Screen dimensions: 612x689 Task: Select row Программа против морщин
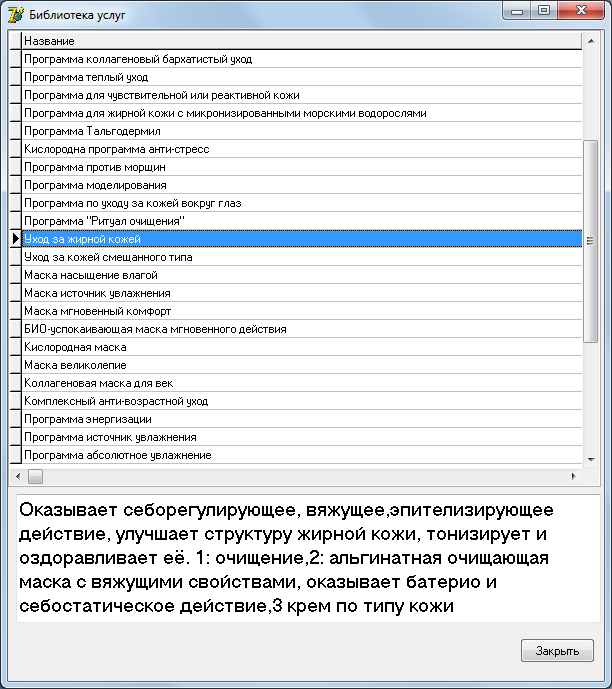click(302, 167)
